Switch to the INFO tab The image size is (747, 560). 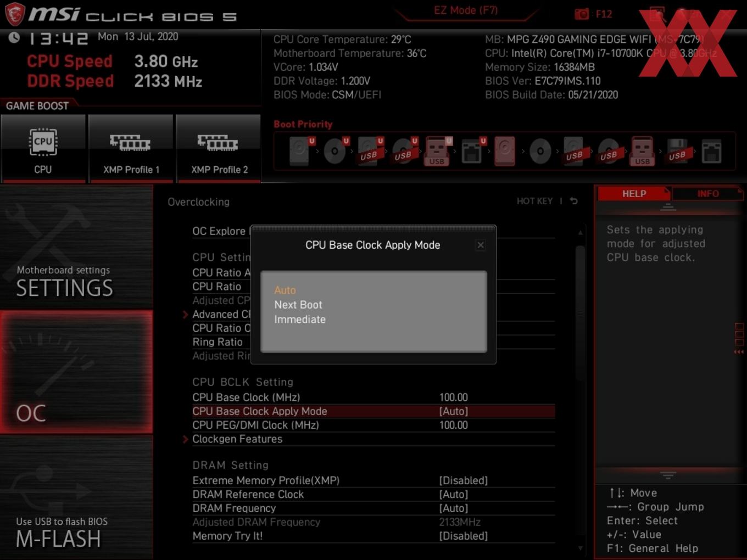(708, 194)
